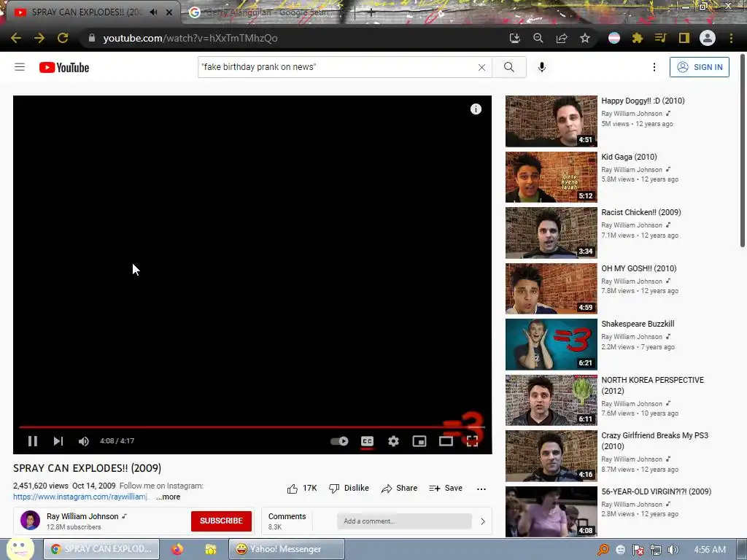Toggle closed captions CC button
Viewport: 747px width, 560px height.
367,441
